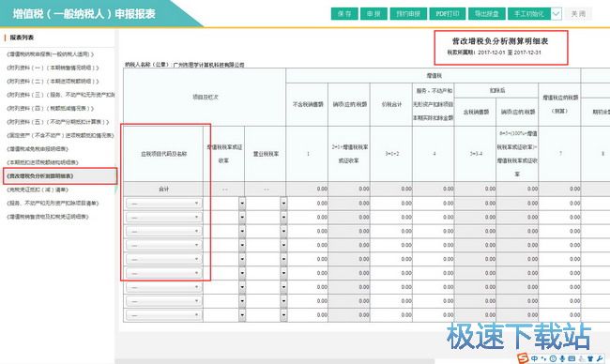Open the last sidebar entry 增值税销售货物及扣税凭证明细表
The image size is (610, 364).
click(48, 217)
